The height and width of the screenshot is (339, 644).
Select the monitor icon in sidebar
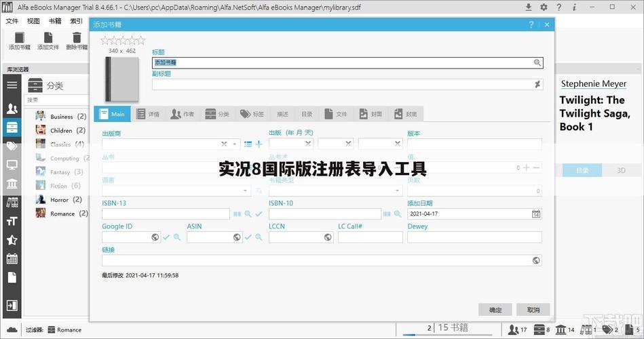pyautogui.click(x=12, y=165)
